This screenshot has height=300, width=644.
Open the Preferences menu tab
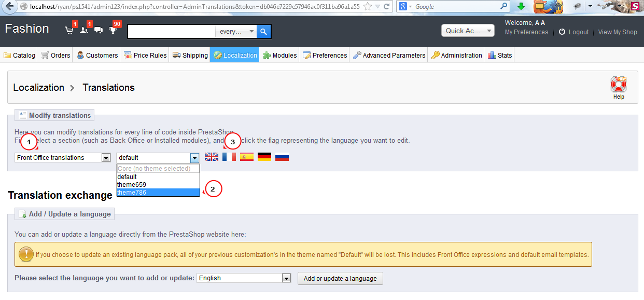tap(325, 56)
